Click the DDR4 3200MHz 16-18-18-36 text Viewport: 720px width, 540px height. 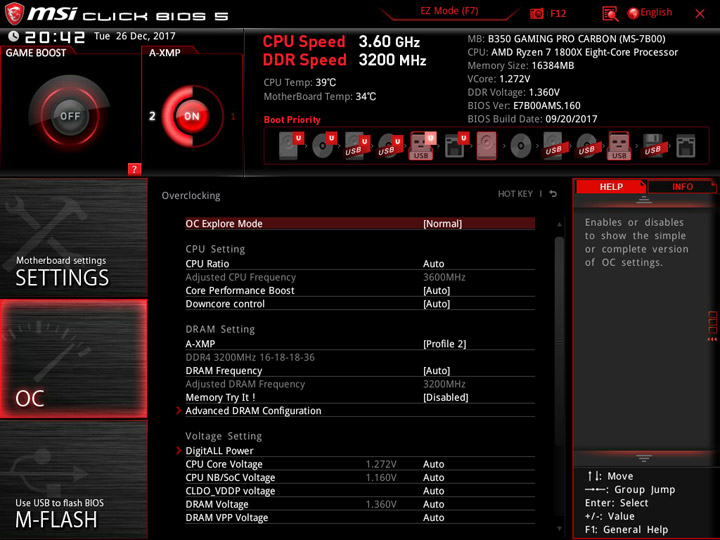250,357
